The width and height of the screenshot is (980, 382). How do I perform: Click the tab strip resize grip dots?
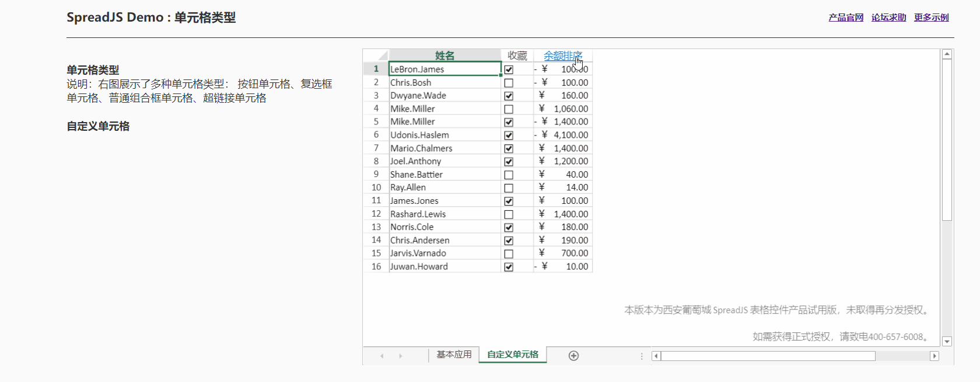coord(642,356)
